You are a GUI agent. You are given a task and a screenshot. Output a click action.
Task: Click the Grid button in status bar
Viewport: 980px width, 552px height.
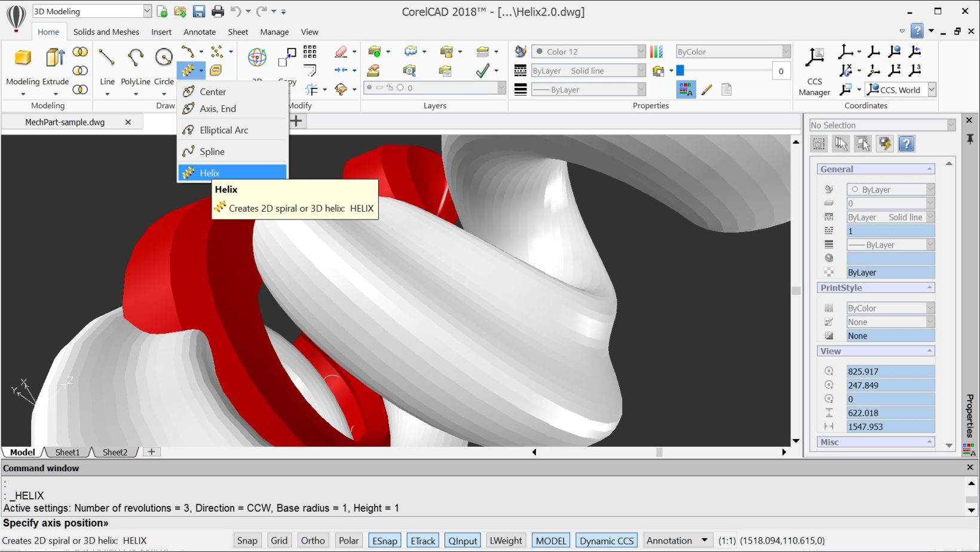[x=279, y=541]
